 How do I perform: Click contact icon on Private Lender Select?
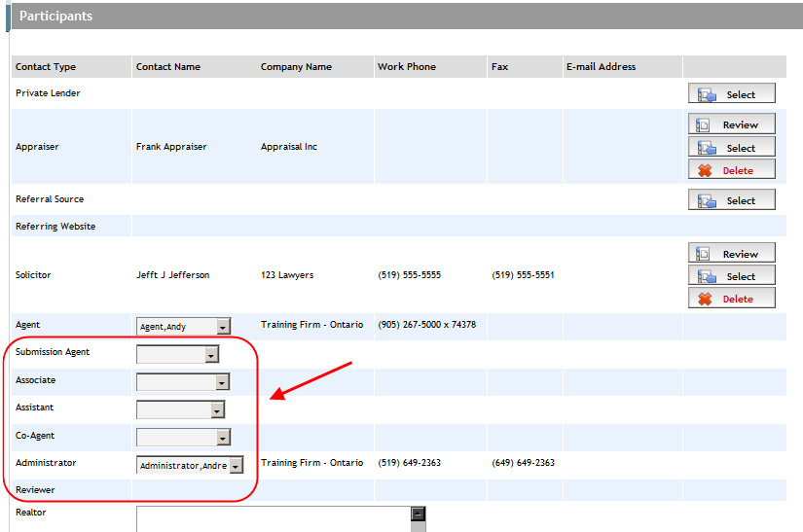707,94
